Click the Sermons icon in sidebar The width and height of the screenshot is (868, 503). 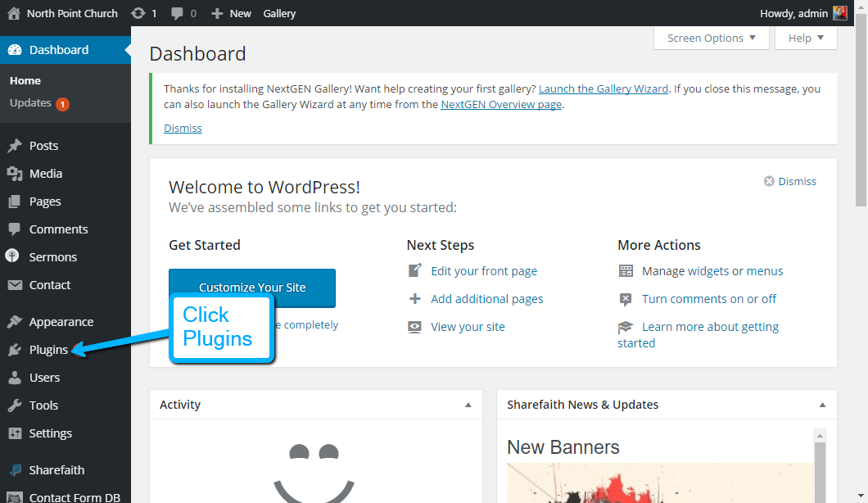[12, 256]
